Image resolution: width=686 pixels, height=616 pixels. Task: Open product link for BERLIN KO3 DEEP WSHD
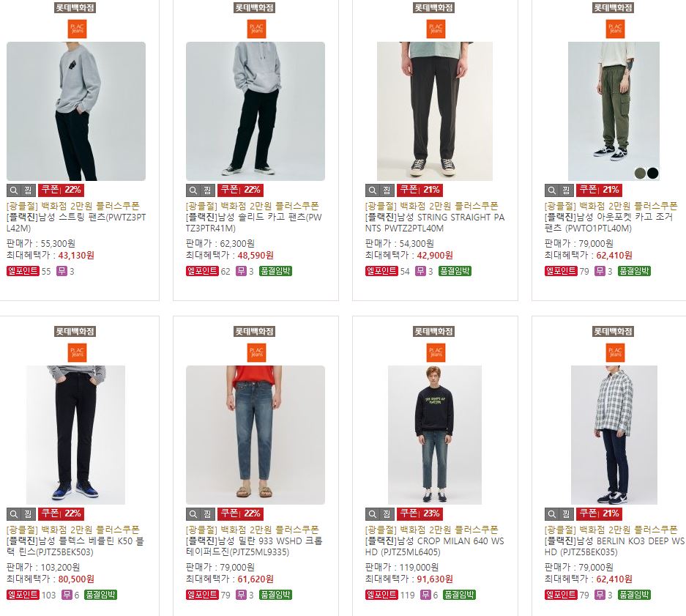coord(614,546)
